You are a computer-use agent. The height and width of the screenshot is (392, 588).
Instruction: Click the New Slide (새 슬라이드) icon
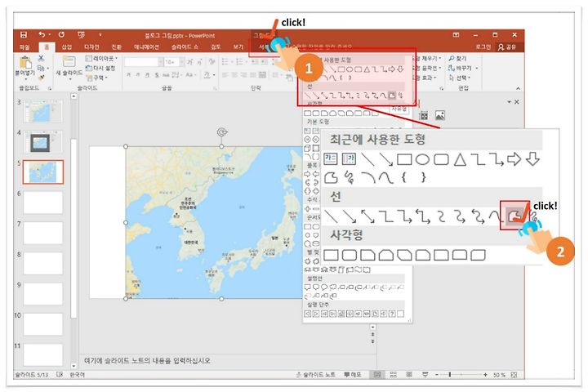pos(69,61)
